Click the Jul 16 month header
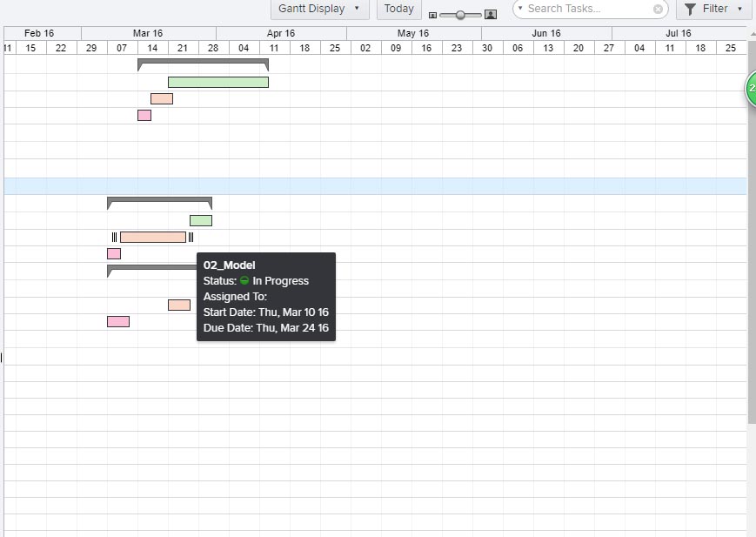 (x=679, y=33)
